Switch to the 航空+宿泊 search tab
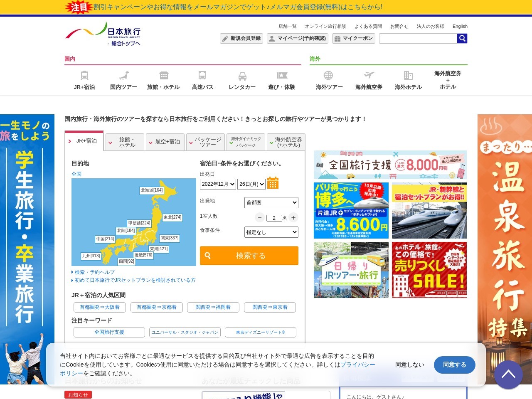Viewport: 532px width, 399px height. click(165, 142)
